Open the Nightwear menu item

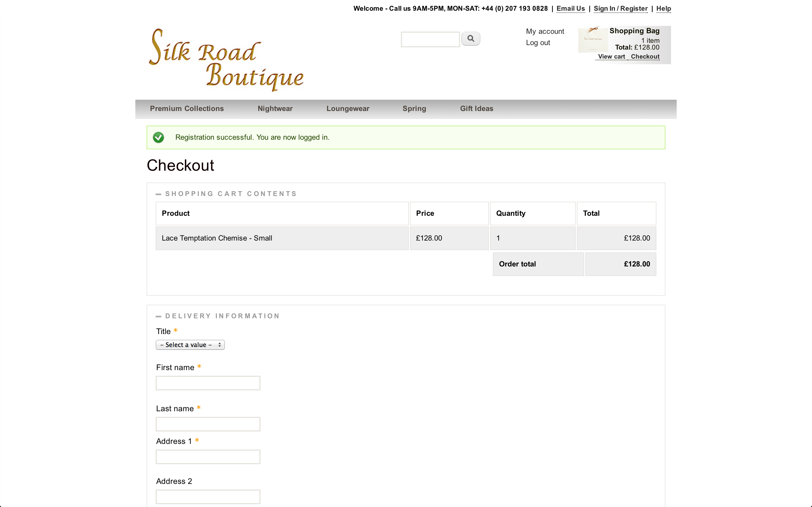click(275, 109)
